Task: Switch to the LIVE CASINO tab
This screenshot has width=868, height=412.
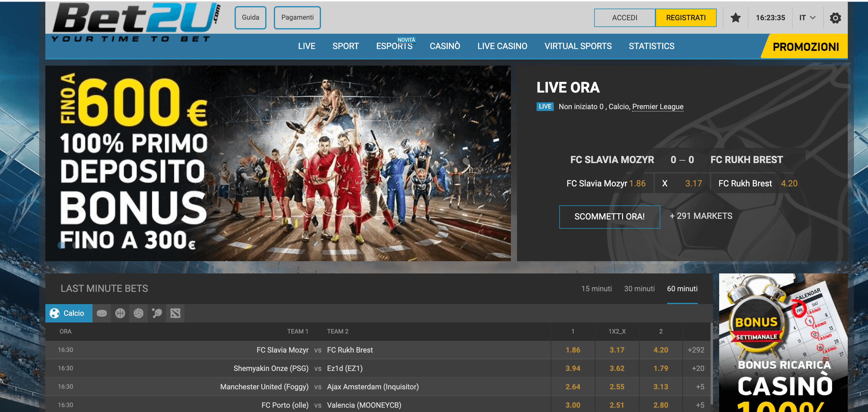Action: (x=502, y=46)
